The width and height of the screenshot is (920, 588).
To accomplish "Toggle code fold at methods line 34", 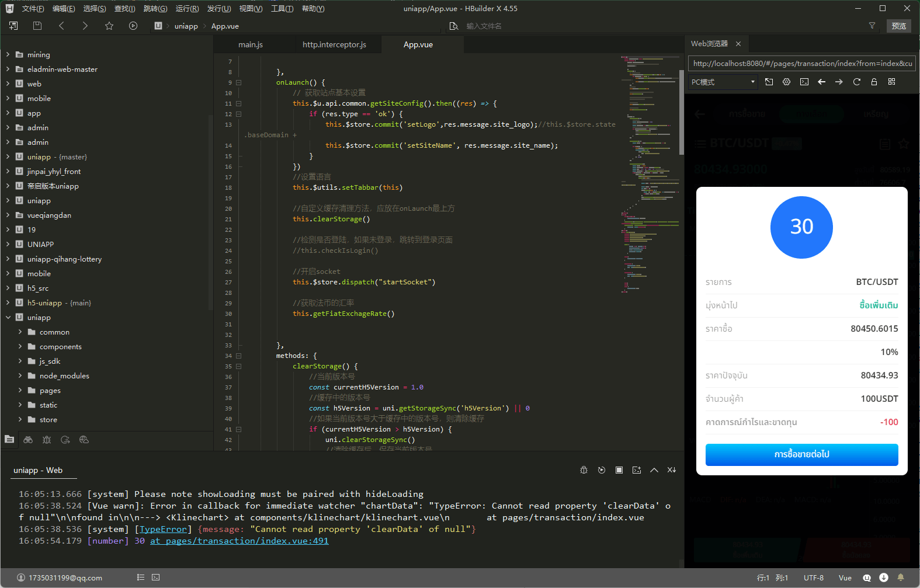I will 238,356.
